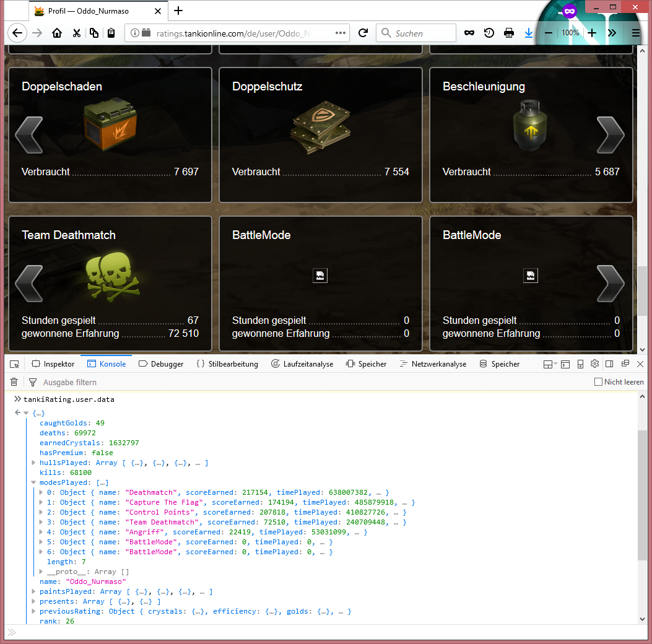Clear the console with the trash icon
This screenshot has width=652, height=644.
14,382
